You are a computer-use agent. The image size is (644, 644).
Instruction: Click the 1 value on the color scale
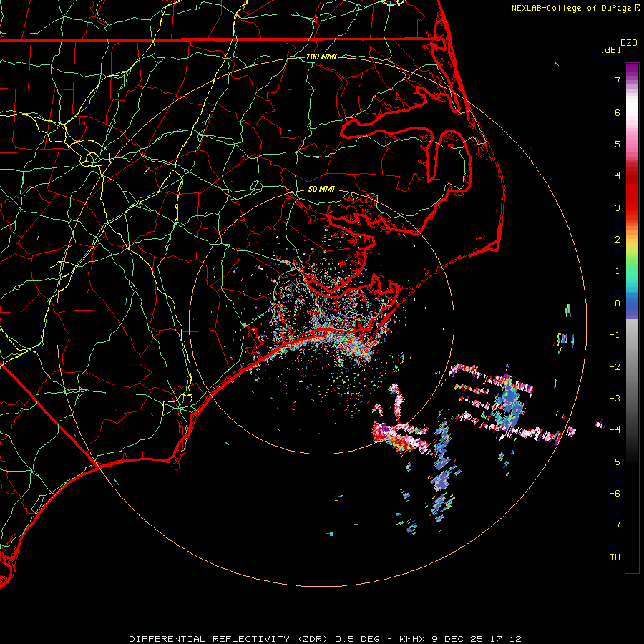[618, 271]
